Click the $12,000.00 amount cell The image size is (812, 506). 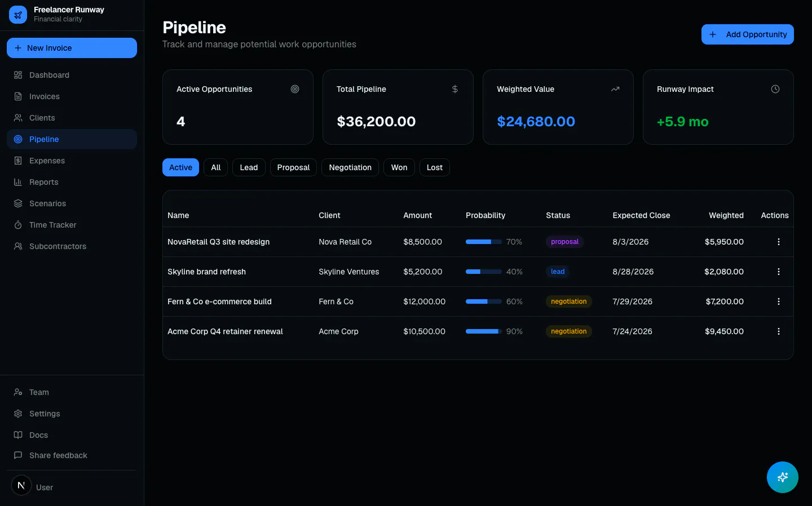[x=425, y=301]
